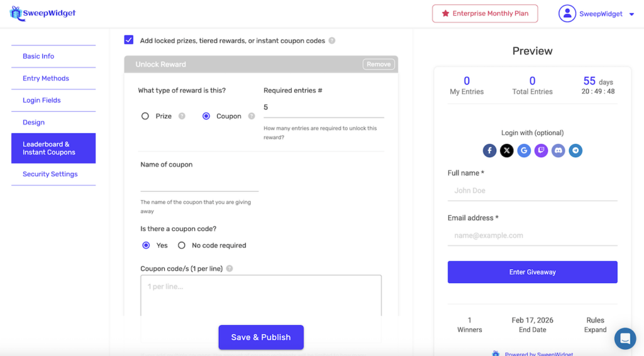Click the Google login icon

524,151
